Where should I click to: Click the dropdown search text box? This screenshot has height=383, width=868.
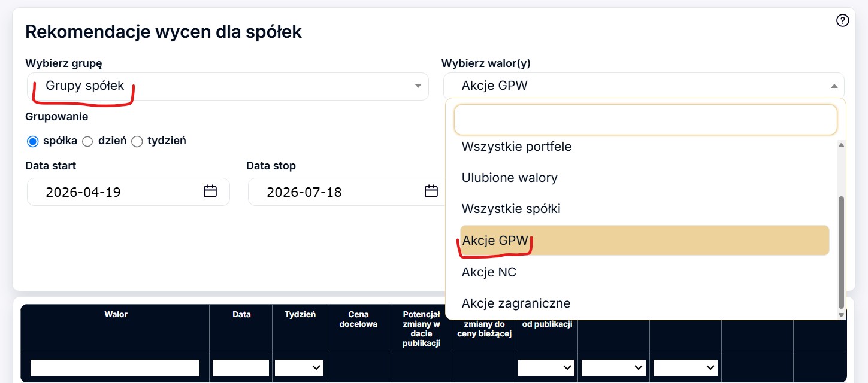coord(645,119)
